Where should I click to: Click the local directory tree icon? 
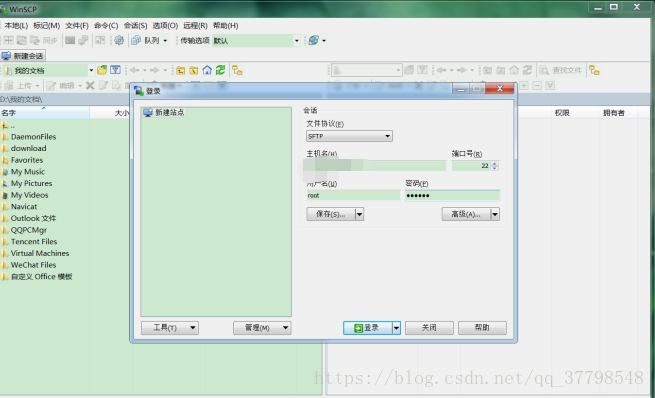tap(237, 70)
